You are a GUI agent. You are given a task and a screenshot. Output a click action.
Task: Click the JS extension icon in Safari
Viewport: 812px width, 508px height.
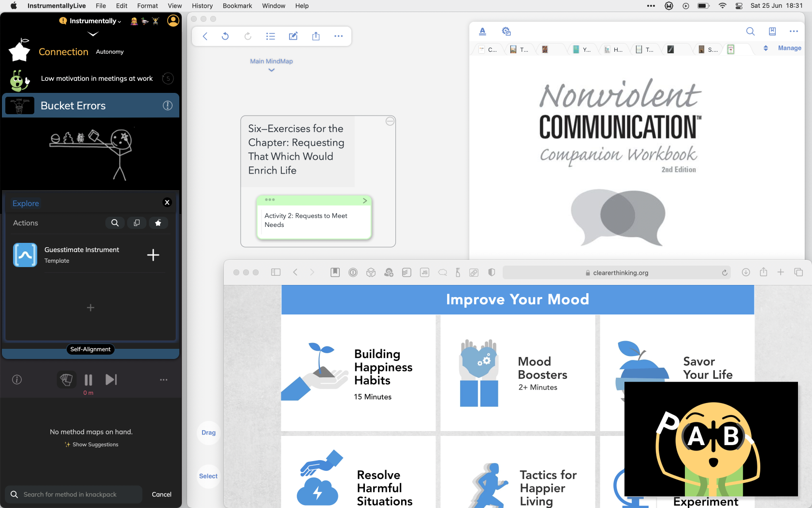point(424,272)
